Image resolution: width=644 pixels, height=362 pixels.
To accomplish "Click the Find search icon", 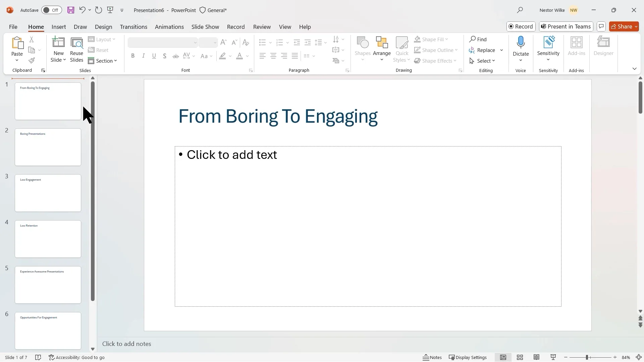I will [473, 39].
